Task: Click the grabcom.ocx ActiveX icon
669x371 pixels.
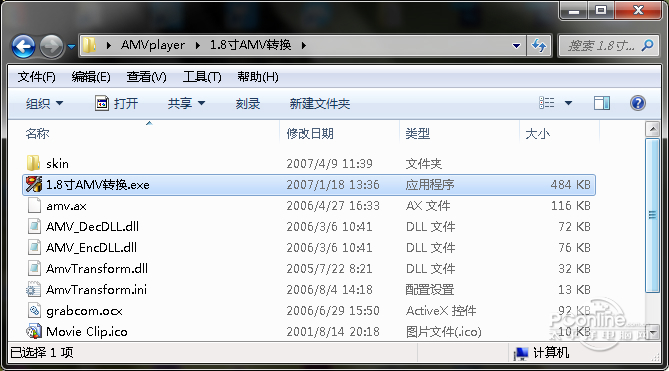Action: tap(34, 310)
